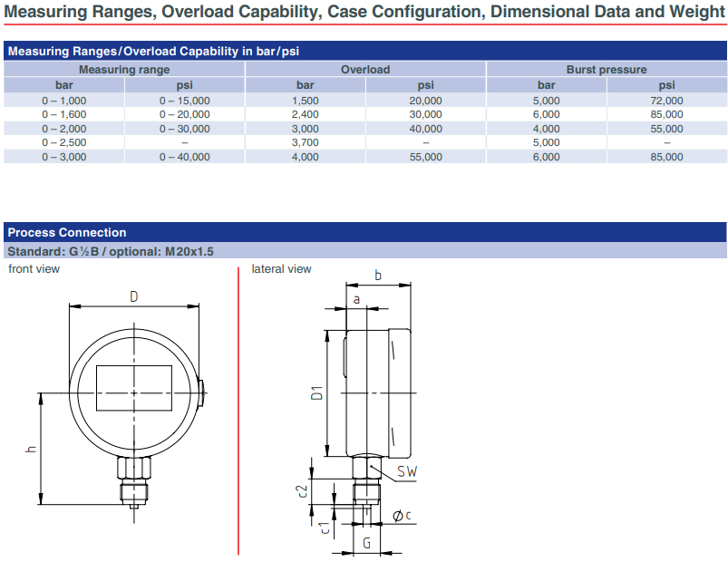Select the 0 – 2,500 bar range cell

64,142
